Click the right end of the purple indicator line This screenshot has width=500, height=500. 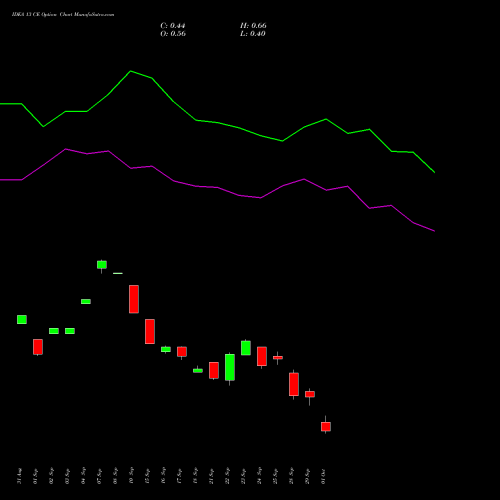(434, 231)
